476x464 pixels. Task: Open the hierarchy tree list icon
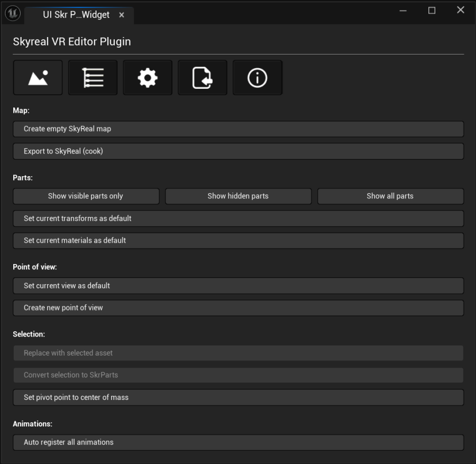pos(93,78)
